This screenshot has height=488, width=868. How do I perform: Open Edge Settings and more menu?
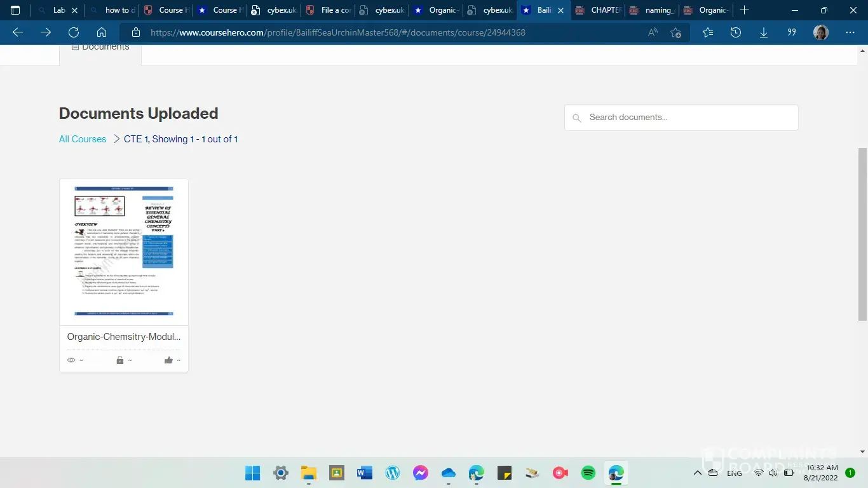(x=850, y=32)
